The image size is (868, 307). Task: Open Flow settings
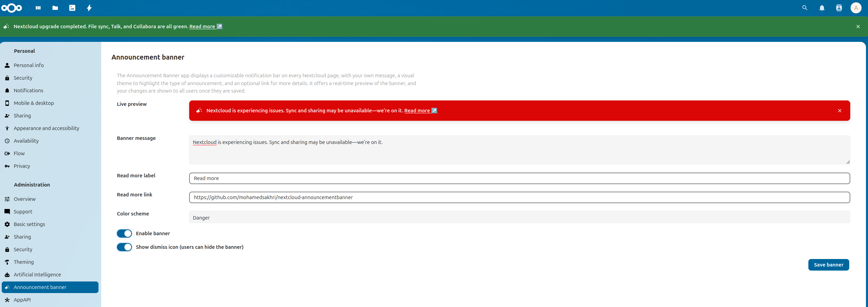click(x=50, y=153)
